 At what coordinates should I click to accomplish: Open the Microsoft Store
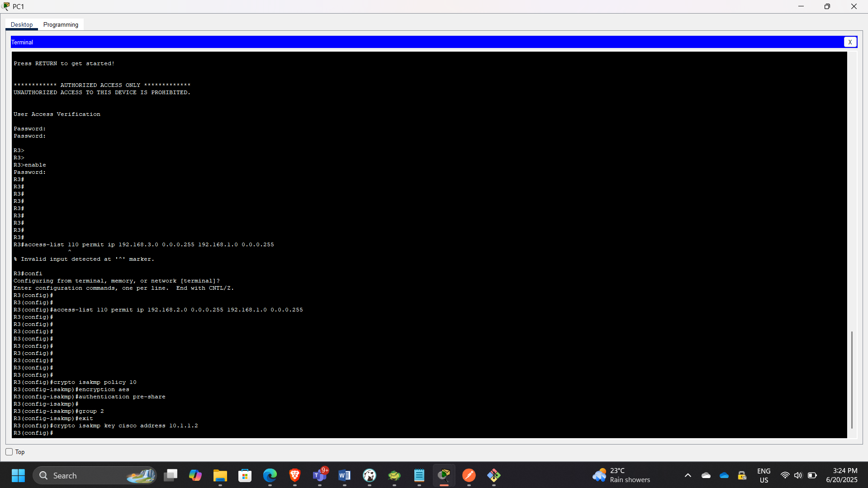tap(245, 476)
